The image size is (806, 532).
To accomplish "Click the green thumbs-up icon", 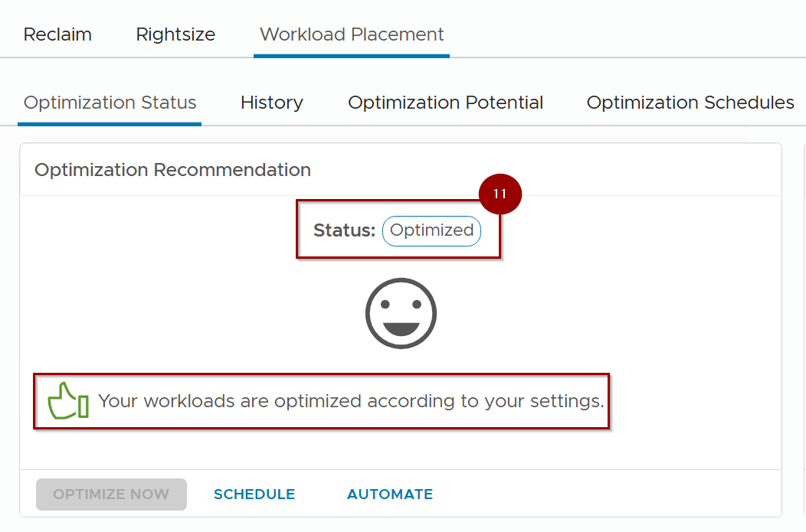I will (x=68, y=400).
